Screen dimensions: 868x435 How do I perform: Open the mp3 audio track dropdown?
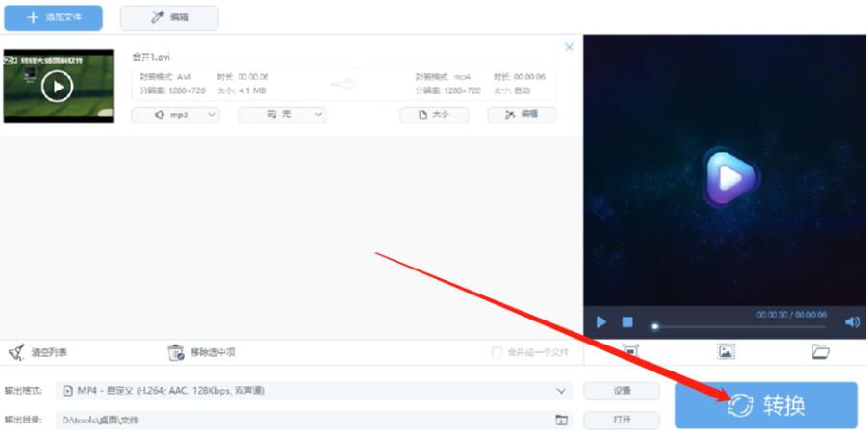175,115
